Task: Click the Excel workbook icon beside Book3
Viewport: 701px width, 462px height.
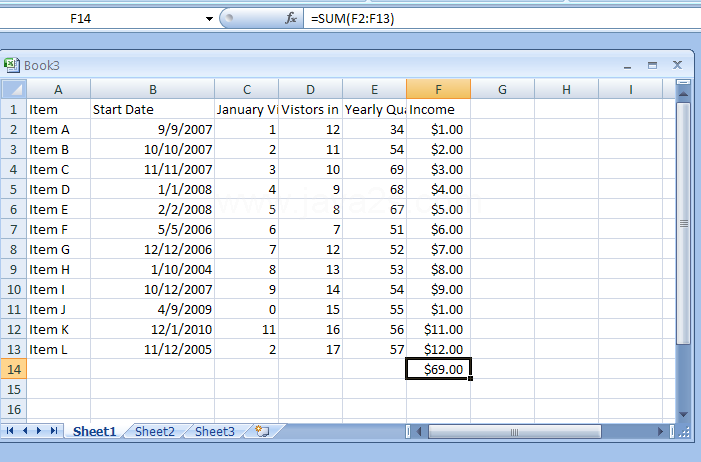Action: point(12,65)
